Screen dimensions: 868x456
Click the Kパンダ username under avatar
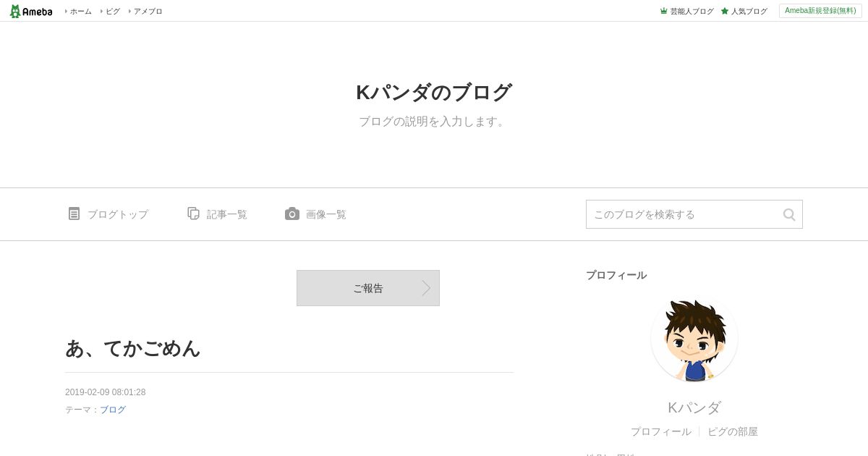coord(694,408)
